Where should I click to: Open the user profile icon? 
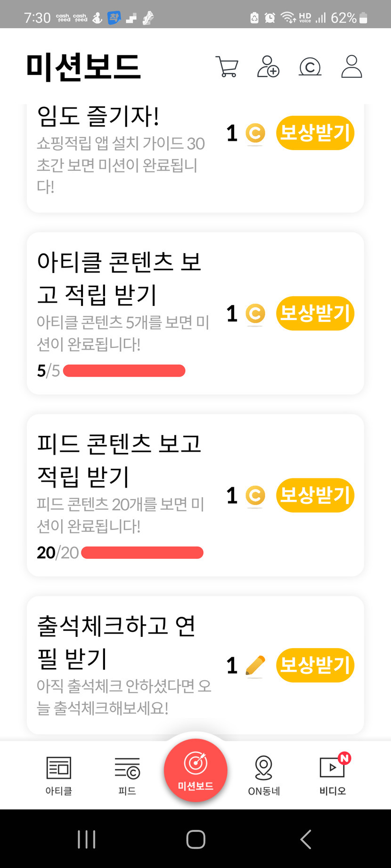[x=351, y=66]
